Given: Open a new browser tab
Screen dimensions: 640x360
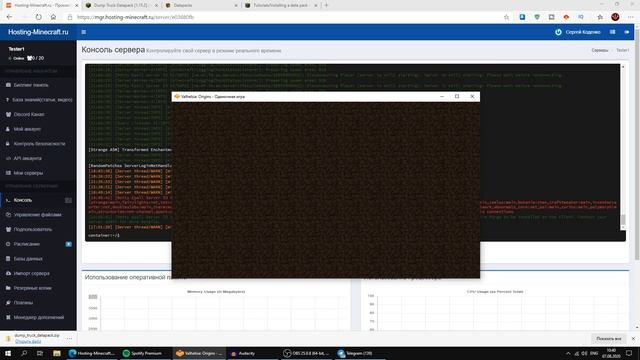Looking at the screenshot, I should [326, 5].
